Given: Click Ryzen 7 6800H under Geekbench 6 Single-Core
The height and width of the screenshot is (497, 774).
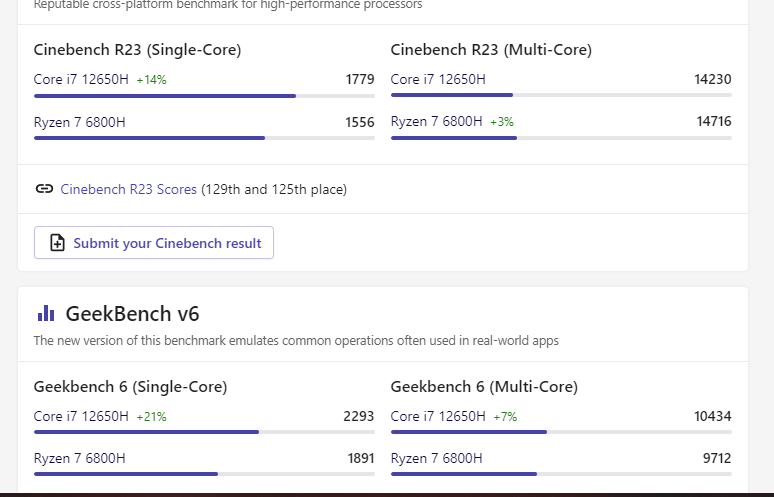Looking at the screenshot, I should click(80, 458).
